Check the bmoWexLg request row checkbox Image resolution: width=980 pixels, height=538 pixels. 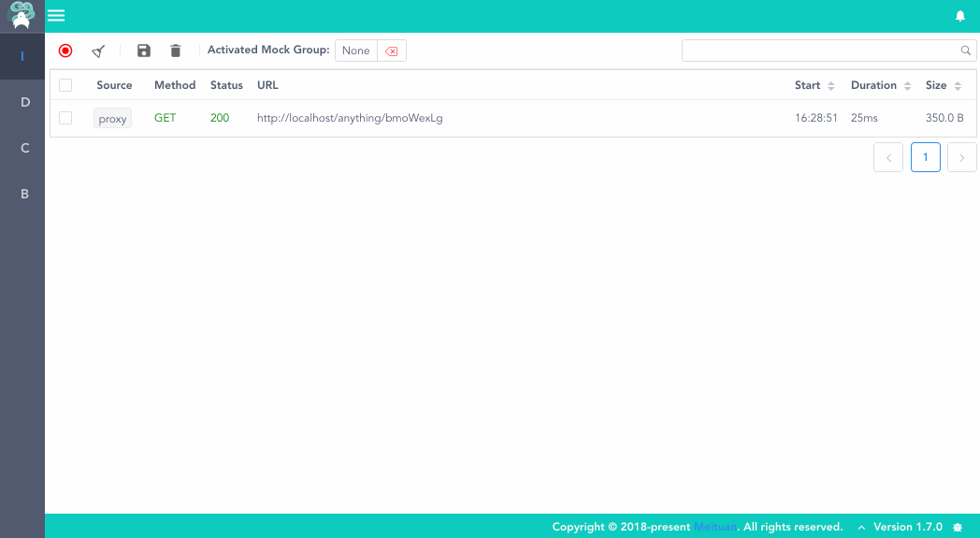(65, 118)
